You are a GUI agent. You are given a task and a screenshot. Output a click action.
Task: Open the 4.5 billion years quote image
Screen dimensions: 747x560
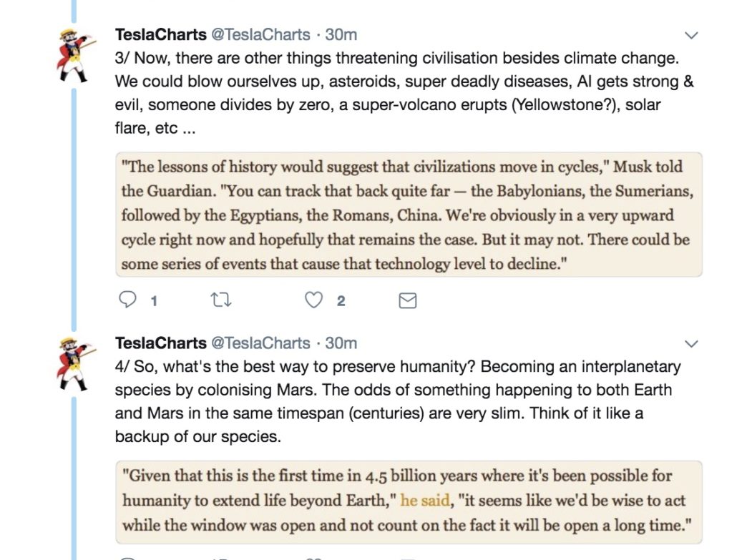click(x=409, y=502)
